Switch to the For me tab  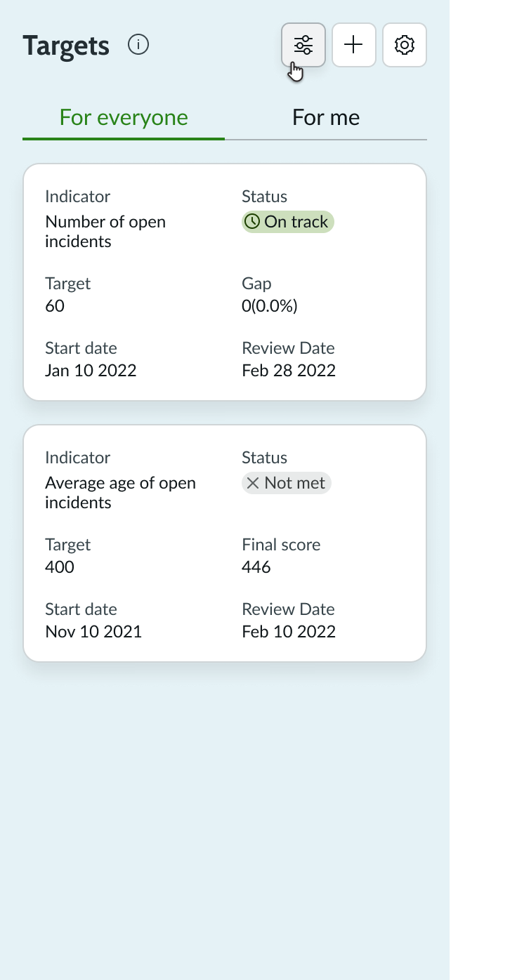[x=325, y=117]
